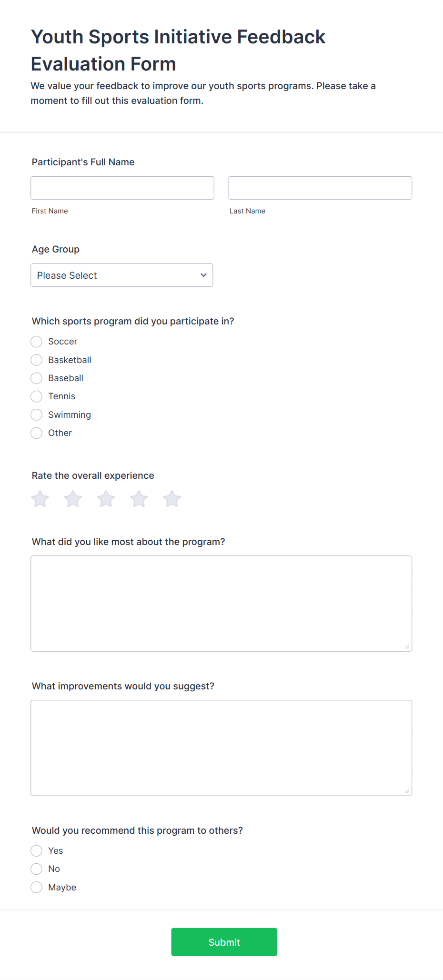
Task: Select Yes to recommend the program
Action: click(37, 851)
